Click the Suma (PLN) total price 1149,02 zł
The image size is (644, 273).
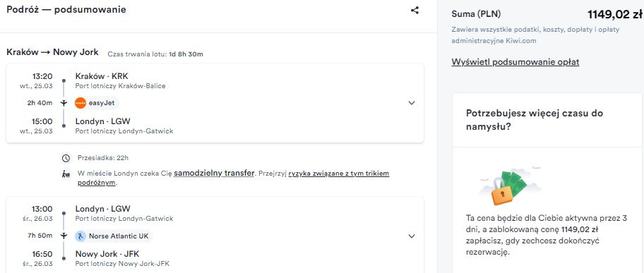[x=615, y=14]
